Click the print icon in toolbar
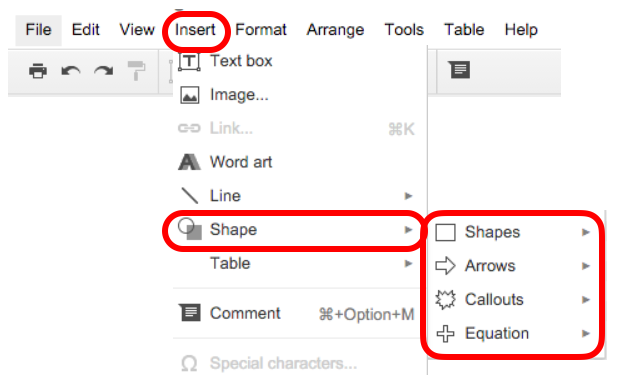The height and width of the screenshot is (389, 621). pos(38,71)
